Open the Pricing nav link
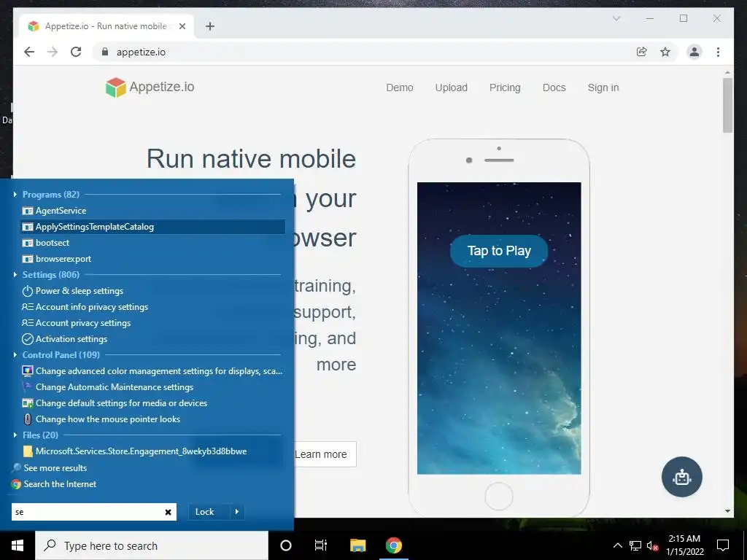Image resolution: width=747 pixels, height=560 pixels. [505, 87]
